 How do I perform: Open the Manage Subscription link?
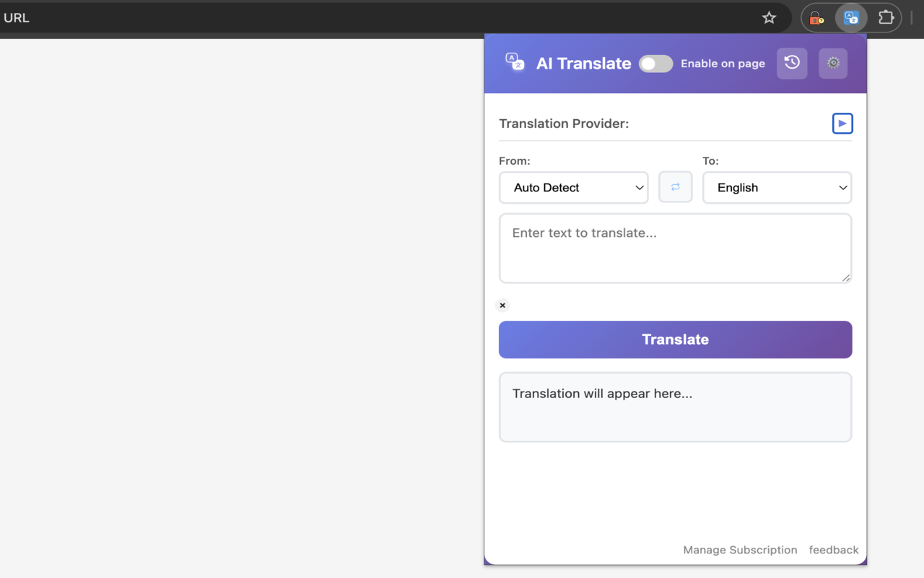(x=740, y=550)
